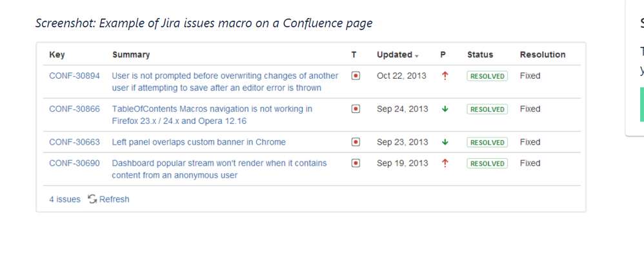The width and height of the screenshot is (644, 257).
Task: Click RESOLVED status badge for CONF-30866
Action: tap(487, 109)
